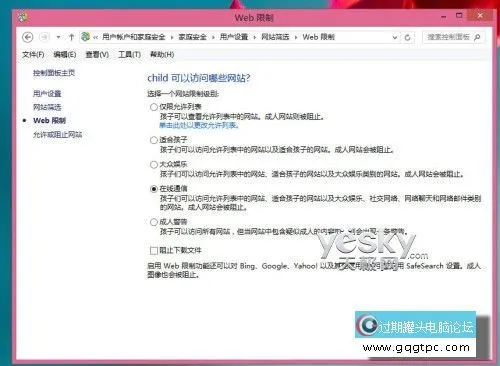500x366 pixels.
Task: Click the heading child 可以访问哪些网站?
Action: 199,78
